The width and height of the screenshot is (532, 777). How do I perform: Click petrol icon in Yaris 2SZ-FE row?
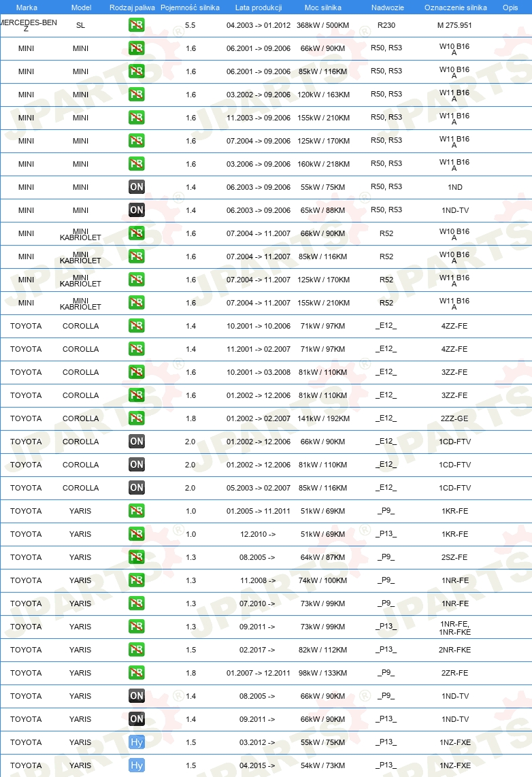click(x=137, y=557)
